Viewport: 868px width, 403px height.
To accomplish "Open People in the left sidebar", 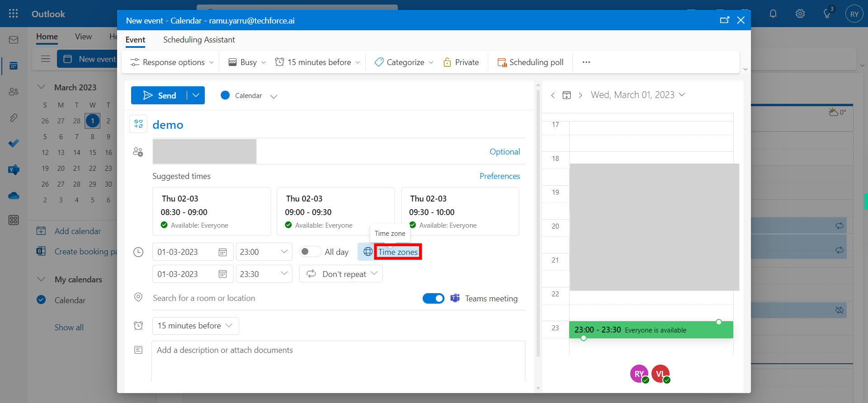I will [x=14, y=92].
